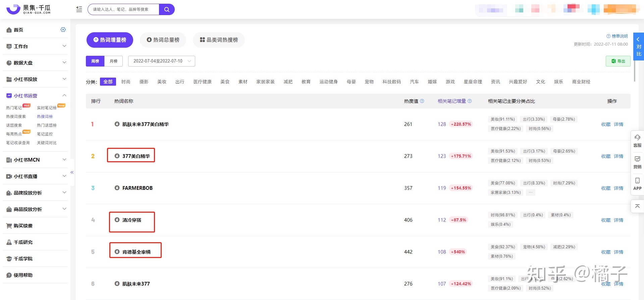The width and height of the screenshot is (644, 300).
Task: Open the date range dropdown
Action: point(162,61)
